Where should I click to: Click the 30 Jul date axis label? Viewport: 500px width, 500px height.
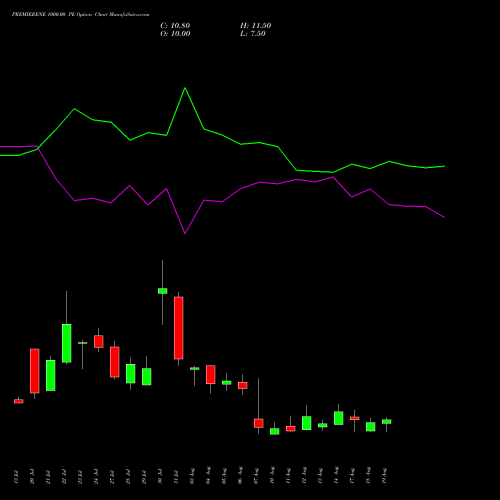[160, 476]
